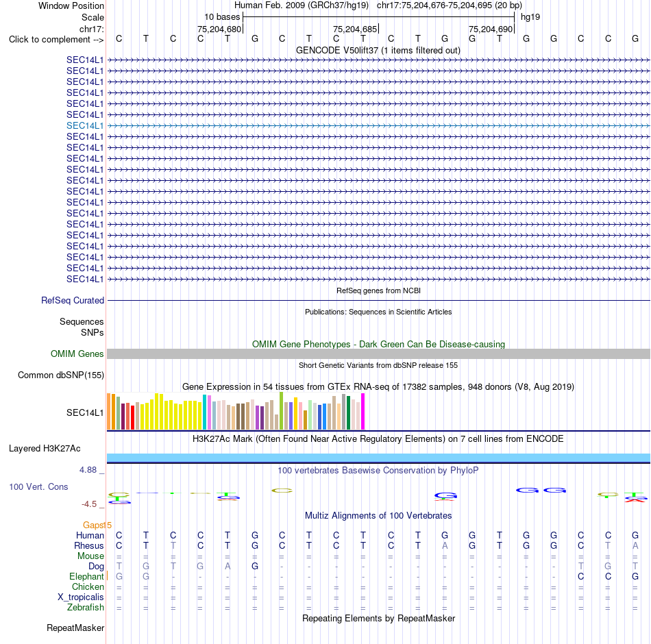
Task: Click the 'OMIM Genes' green label
Action: [77, 354]
